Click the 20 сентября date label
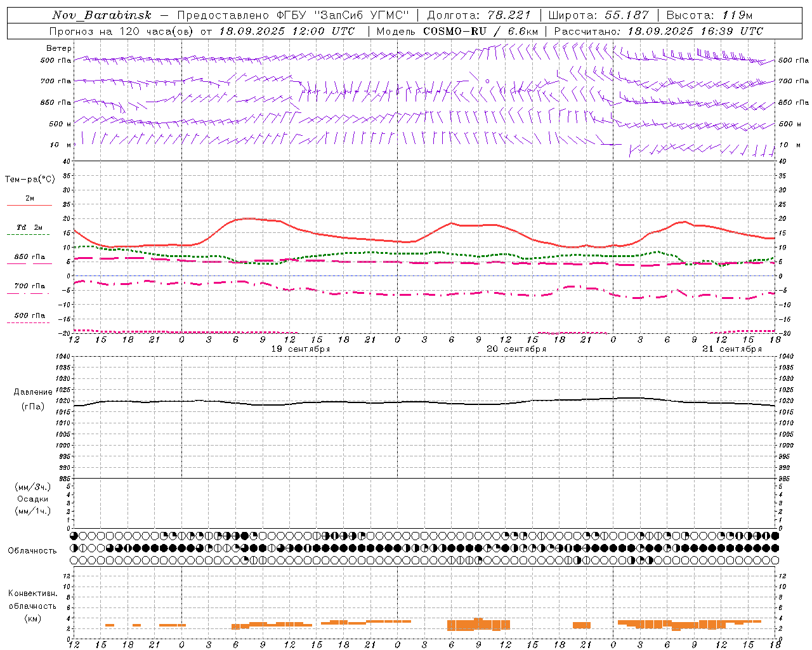This screenshot has height=650, width=812. 516,349
